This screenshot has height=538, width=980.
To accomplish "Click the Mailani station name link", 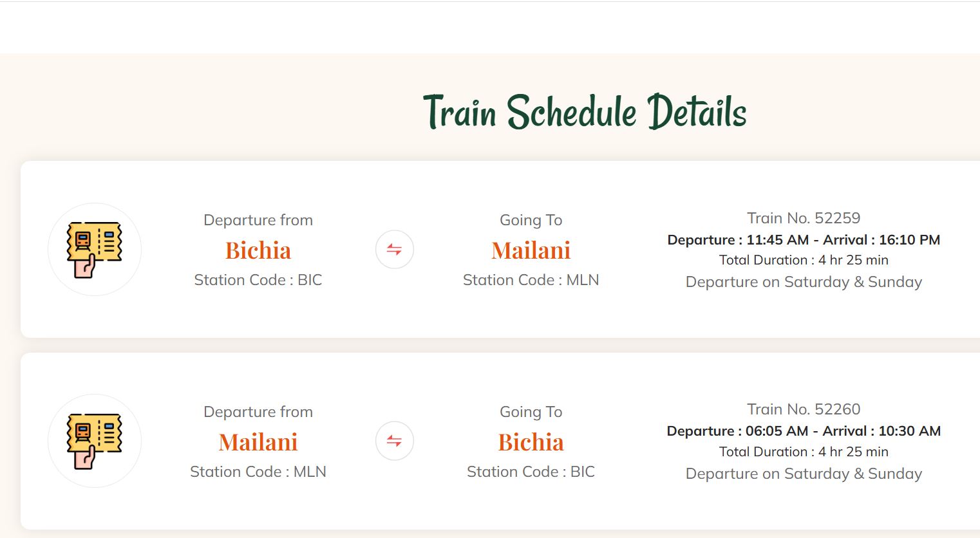I will (531, 250).
